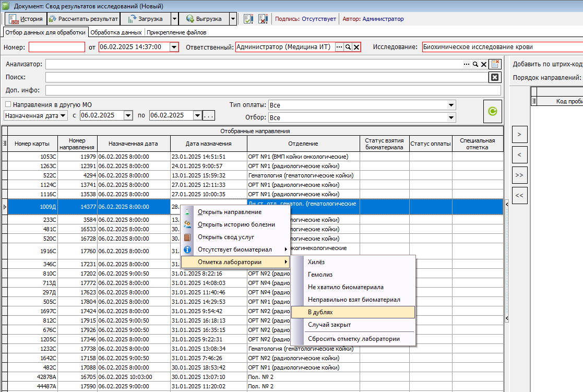Switch to the Обработка данных tab
This screenshot has height=392, width=583.
(116, 32)
